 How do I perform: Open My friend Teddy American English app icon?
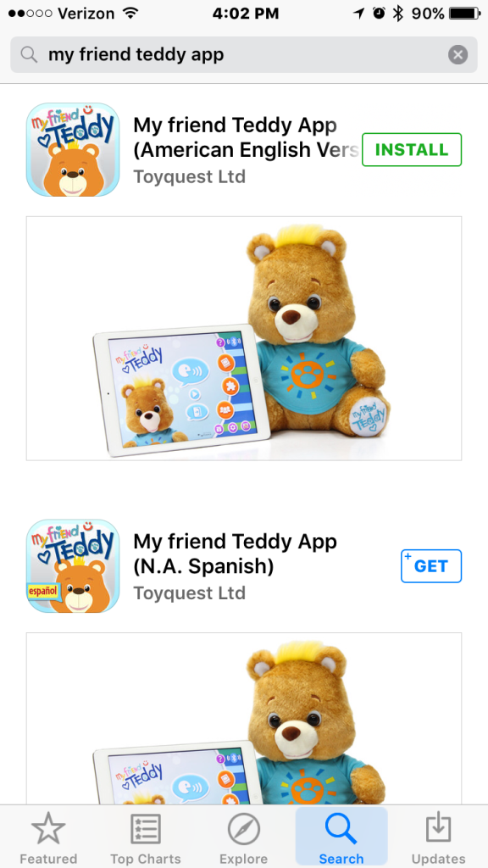pyautogui.click(x=73, y=149)
